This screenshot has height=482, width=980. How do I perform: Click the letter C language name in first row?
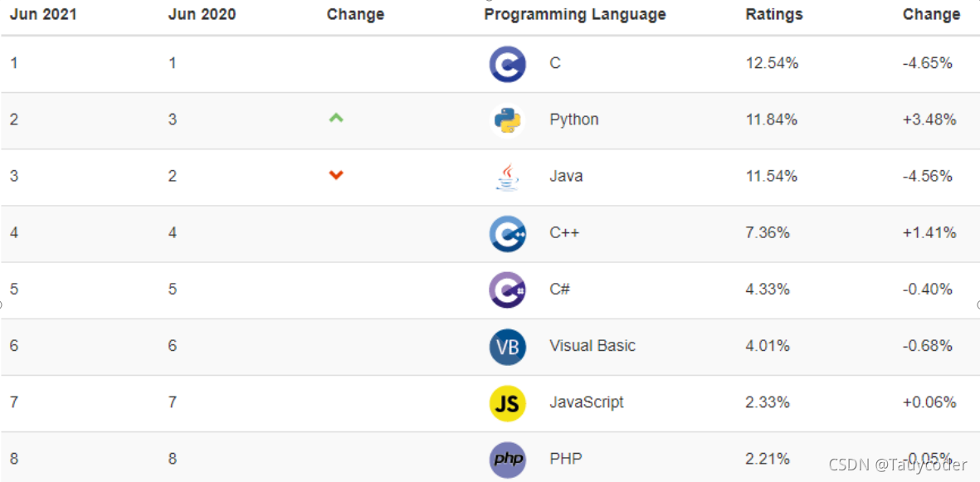click(x=555, y=63)
